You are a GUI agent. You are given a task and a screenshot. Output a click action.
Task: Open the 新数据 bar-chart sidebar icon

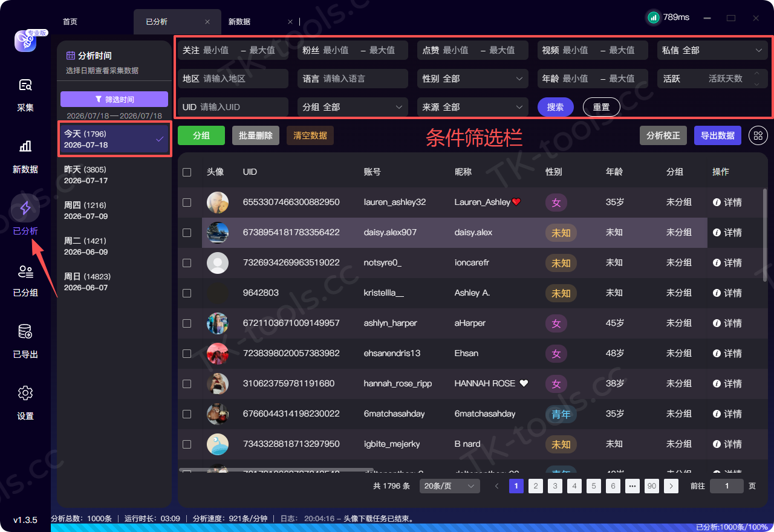25,146
